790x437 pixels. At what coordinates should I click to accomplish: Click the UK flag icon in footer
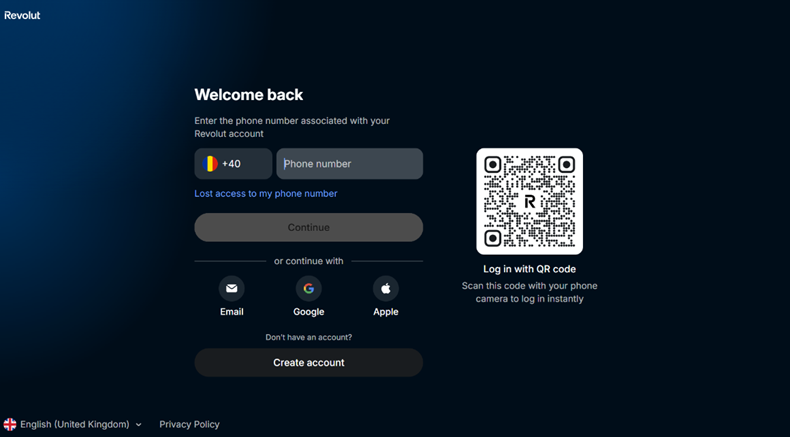coord(10,424)
